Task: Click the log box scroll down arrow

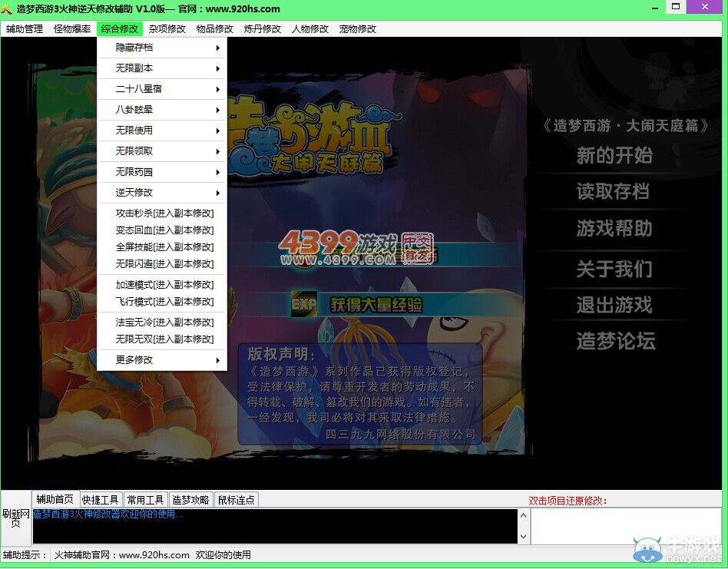Action: (524, 537)
